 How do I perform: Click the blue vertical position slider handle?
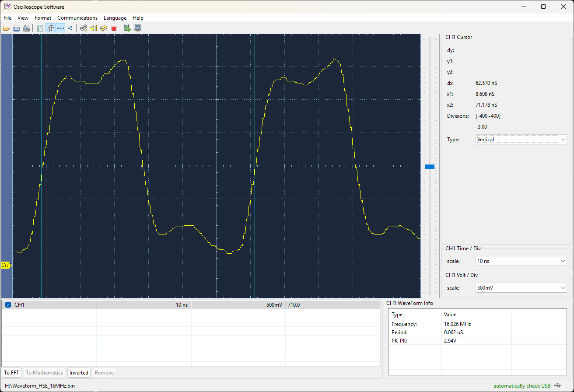click(430, 167)
